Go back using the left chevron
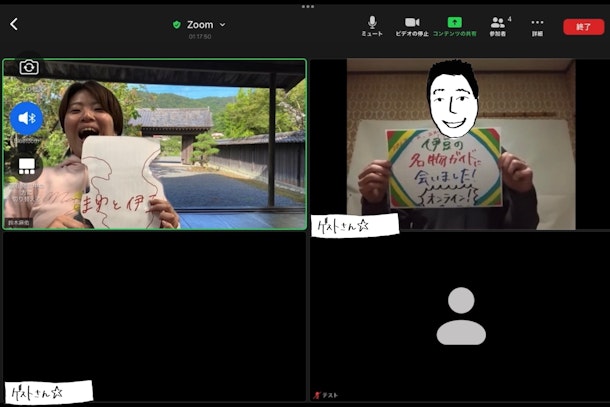 14,24
